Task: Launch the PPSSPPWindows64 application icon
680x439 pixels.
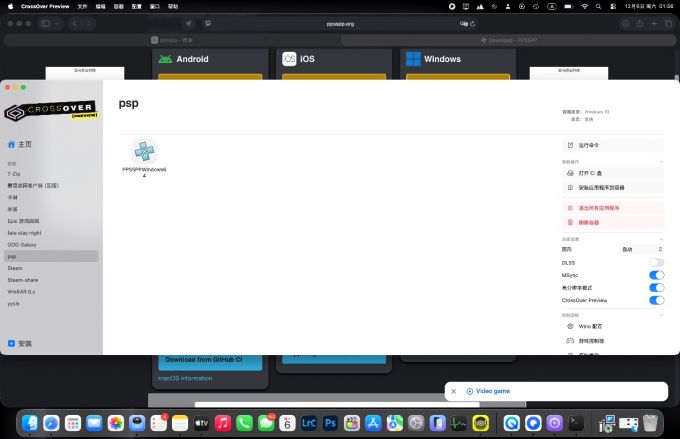Action: (x=144, y=151)
